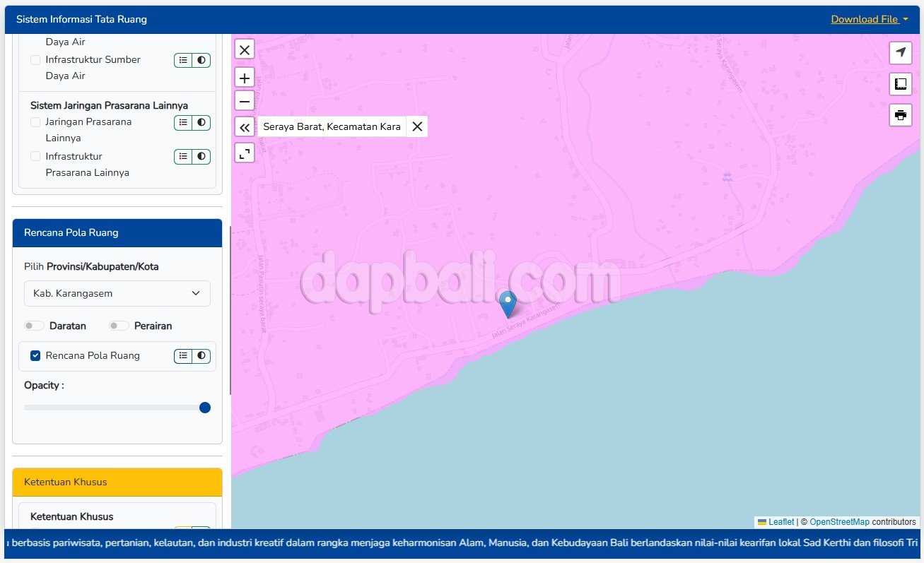Open the Kab. Karangasem dropdown

[x=117, y=294]
